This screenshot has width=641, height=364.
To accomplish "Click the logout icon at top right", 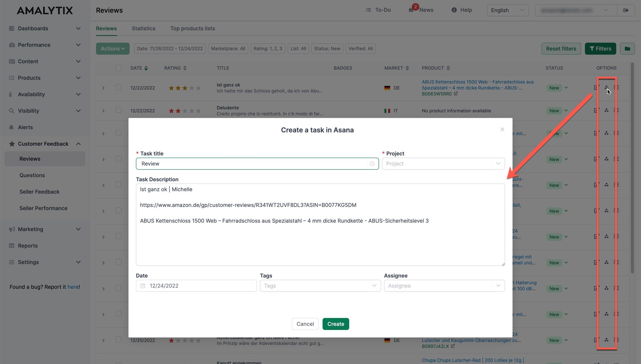I will (x=626, y=10).
